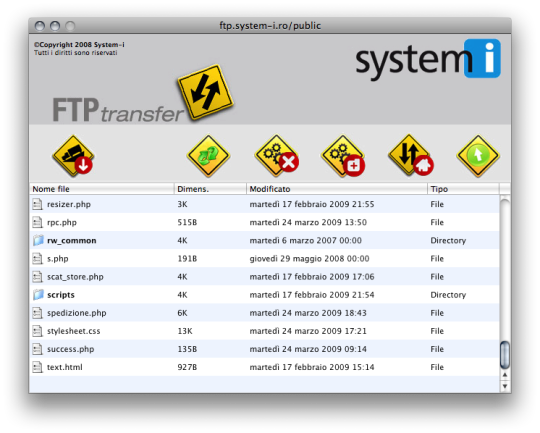Viewport: 540px width, 433px height.
Task: Click date martedì 17 febbraio 2009 15:14
Action: pyautogui.click(x=312, y=367)
